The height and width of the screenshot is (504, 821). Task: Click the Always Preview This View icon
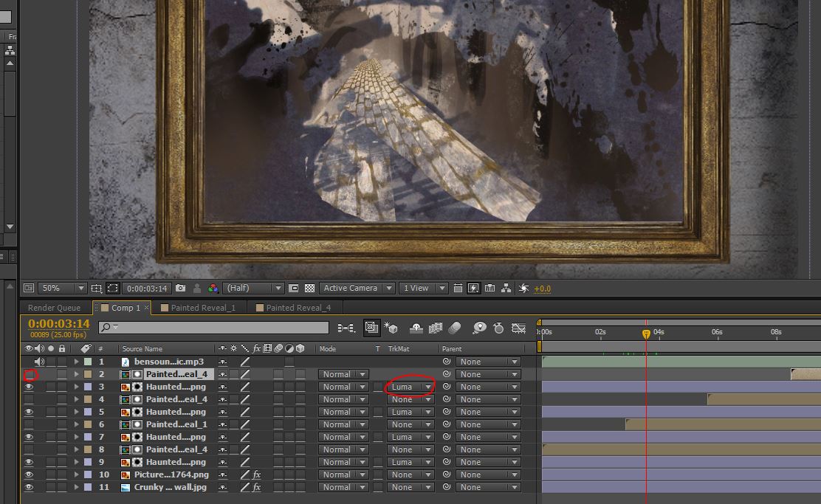coord(29,289)
